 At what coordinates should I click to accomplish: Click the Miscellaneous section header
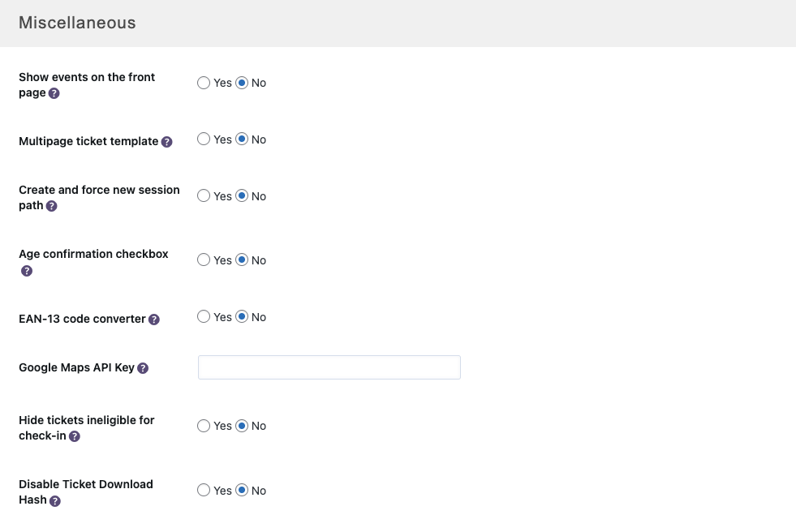coord(77,23)
